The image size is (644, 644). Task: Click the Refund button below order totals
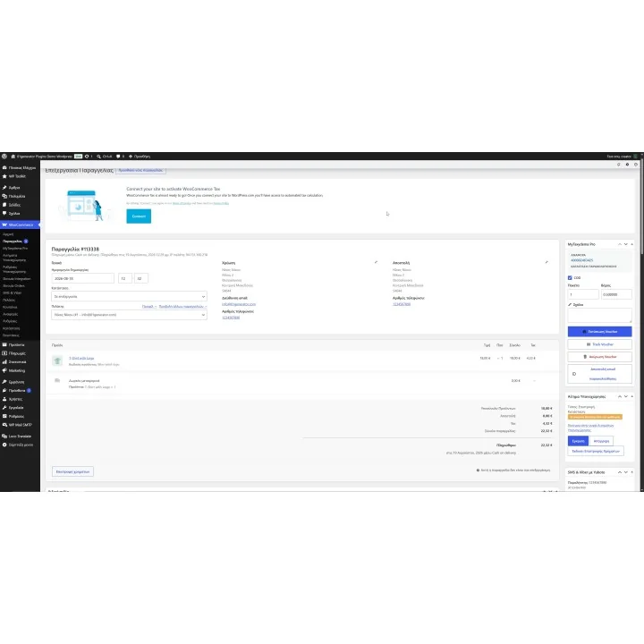click(x=72, y=471)
